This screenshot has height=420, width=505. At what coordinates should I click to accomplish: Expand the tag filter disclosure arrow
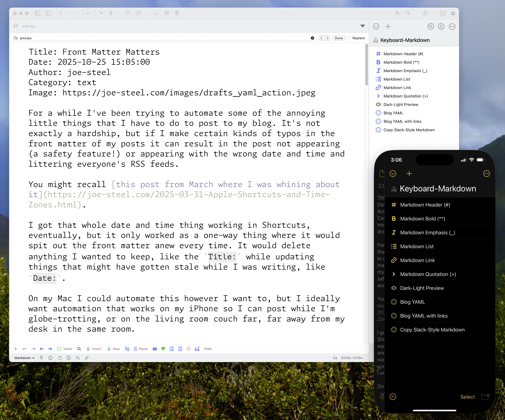363,26
